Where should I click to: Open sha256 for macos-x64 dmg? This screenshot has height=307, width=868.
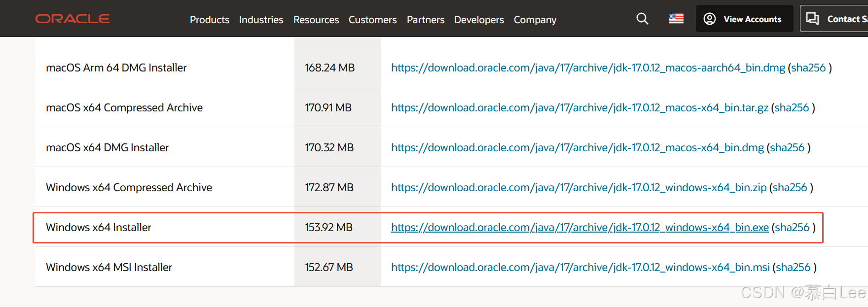tap(787, 147)
